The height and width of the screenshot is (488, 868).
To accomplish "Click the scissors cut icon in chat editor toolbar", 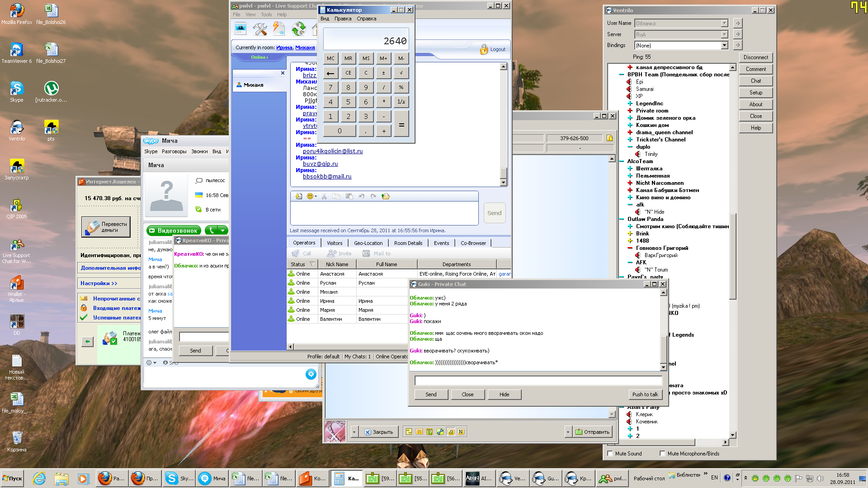I will pos(324,196).
